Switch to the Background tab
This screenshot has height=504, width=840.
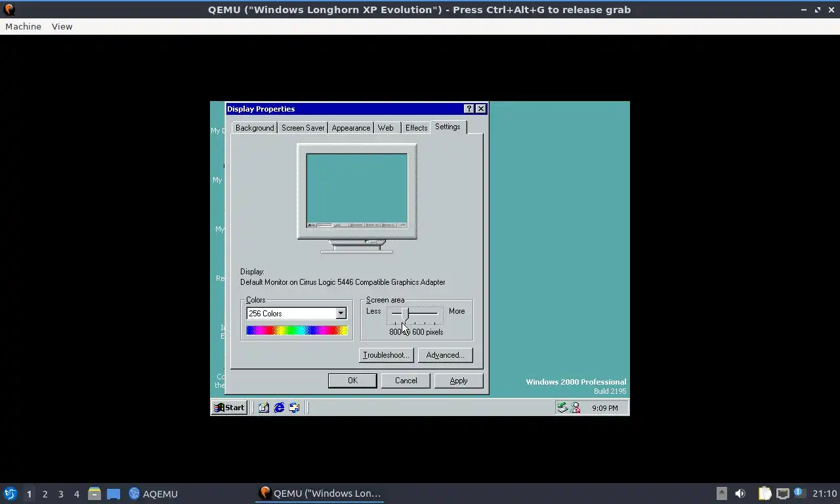point(255,128)
